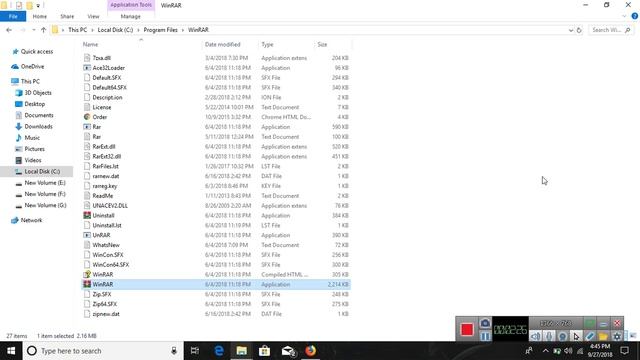The image size is (640, 360).
Task: Click Program Files in the address path
Action: pyautogui.click(x=160, y=30)
